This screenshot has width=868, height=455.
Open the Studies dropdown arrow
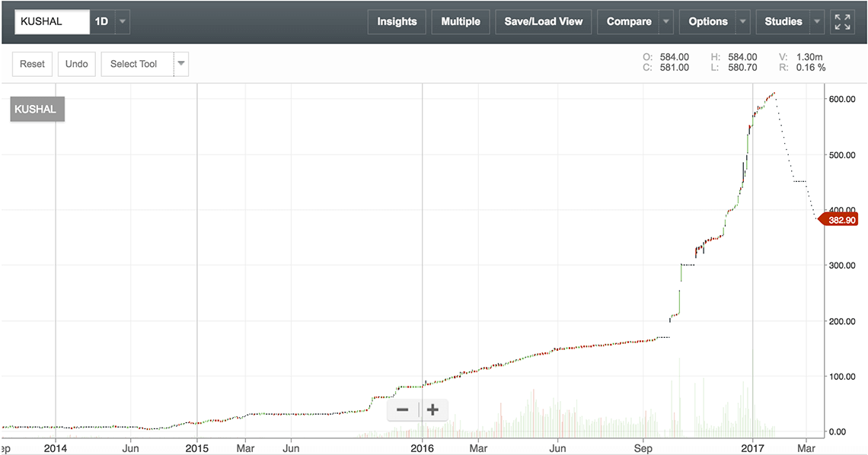tap(817, 22)
